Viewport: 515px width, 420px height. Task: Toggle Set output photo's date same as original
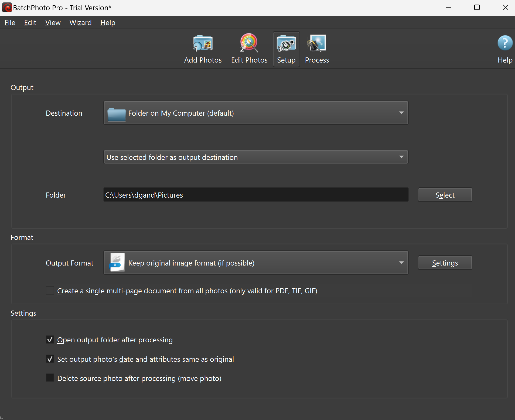tap(50, 359)
